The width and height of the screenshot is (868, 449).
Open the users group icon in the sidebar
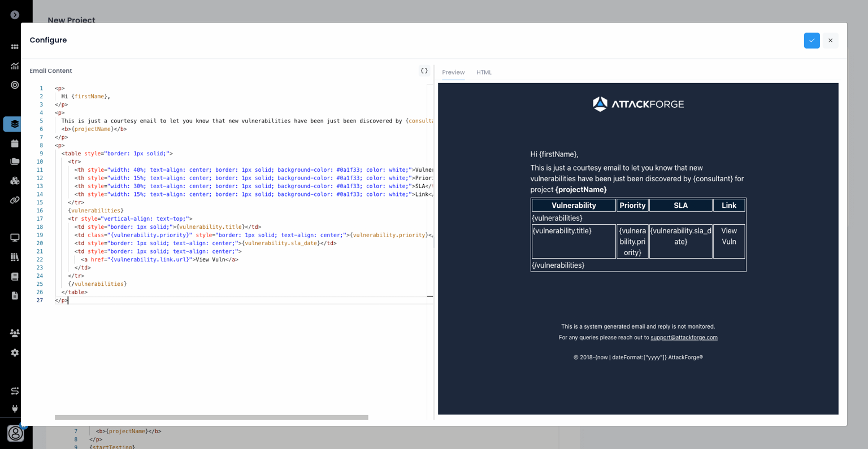coord(15,333)
